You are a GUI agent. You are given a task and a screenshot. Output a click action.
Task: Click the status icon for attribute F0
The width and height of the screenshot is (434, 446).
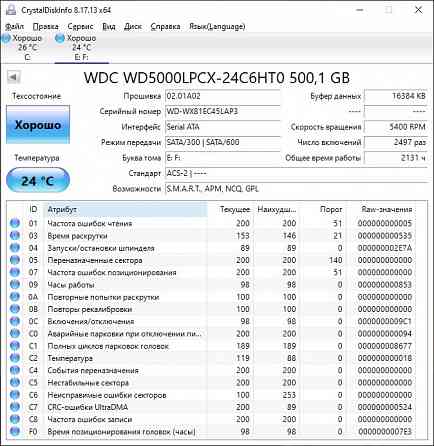coord(15,432)
